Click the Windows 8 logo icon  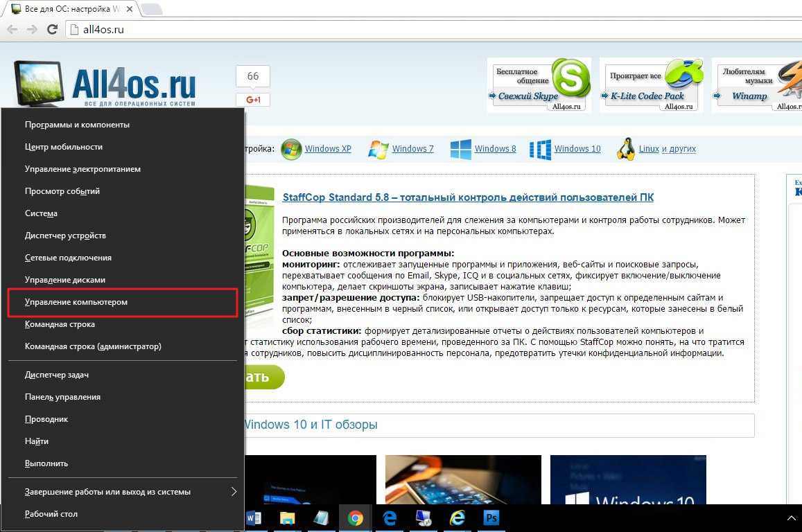point(461,149)
